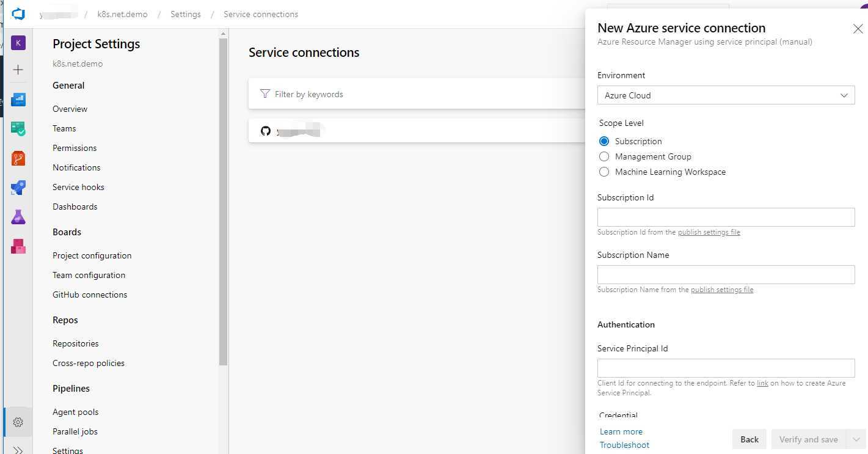Open the Environment Azure Cloud dropdown

click(726, 95)
